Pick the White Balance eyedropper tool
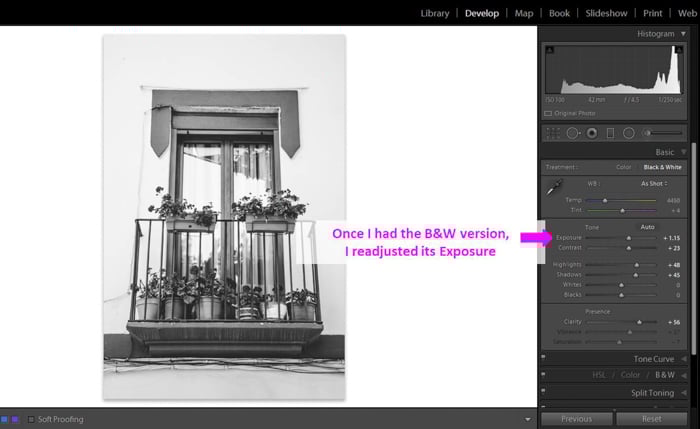 (554, 187)
